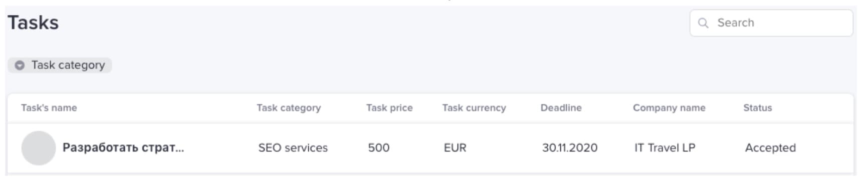Open the Task category filter chip
The image size is (868, 184).
click(60, 65)
